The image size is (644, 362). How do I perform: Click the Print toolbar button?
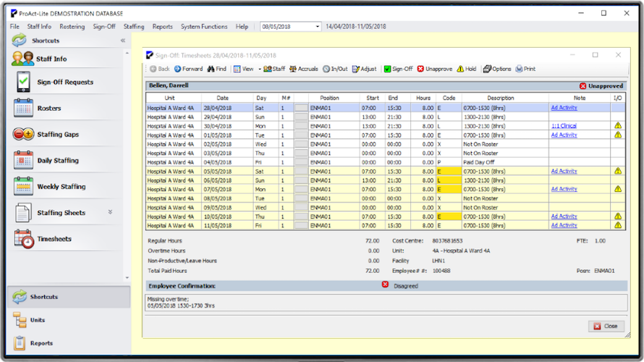click(x=525, y=69)
